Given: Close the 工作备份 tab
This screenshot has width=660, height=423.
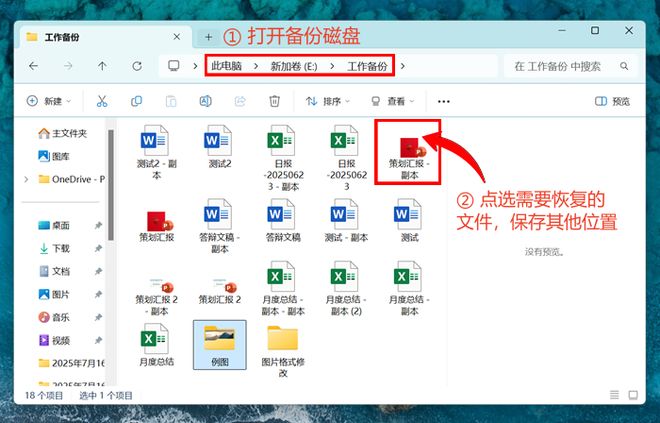Looking at the screenshot, I should (x=177, y=37).
